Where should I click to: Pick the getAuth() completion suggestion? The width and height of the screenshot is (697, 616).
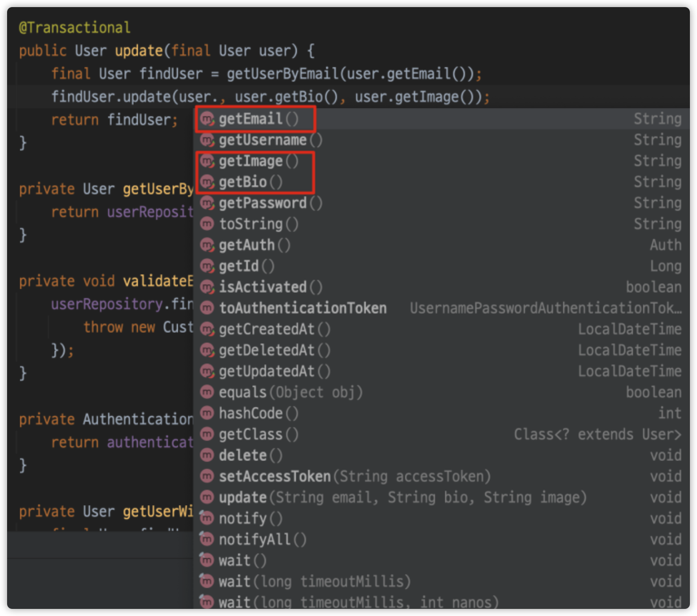click(247, 245)
